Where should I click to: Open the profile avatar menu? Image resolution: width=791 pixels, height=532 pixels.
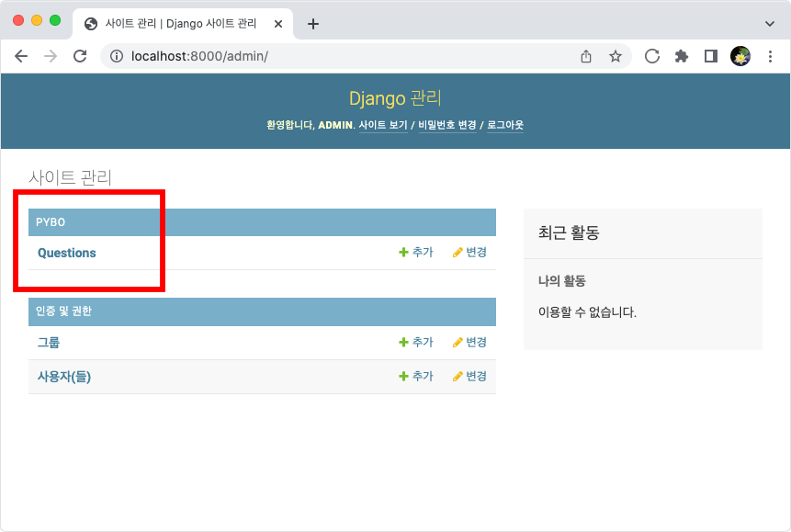(x=740, y=56)
